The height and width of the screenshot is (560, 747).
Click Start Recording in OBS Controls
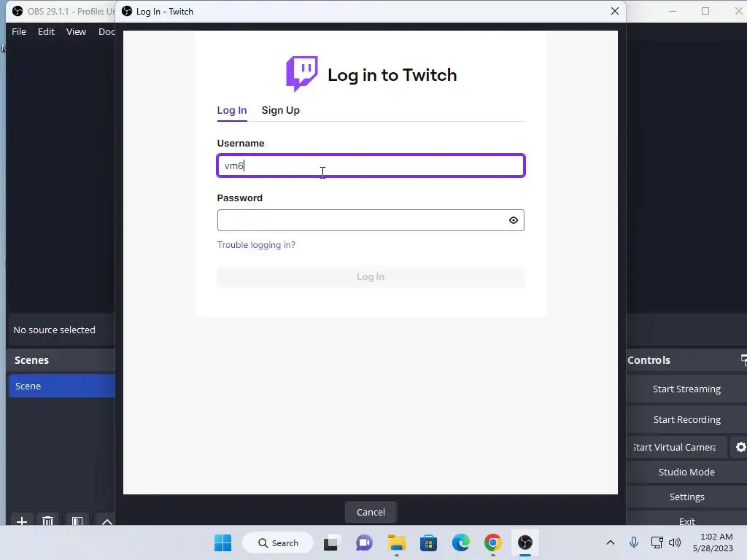(x=686, y=419)
